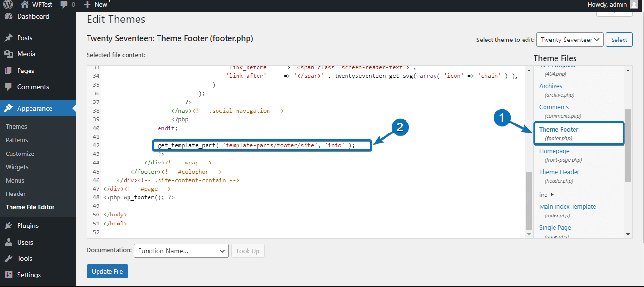Open the Main Index Template file

[567, 206]
